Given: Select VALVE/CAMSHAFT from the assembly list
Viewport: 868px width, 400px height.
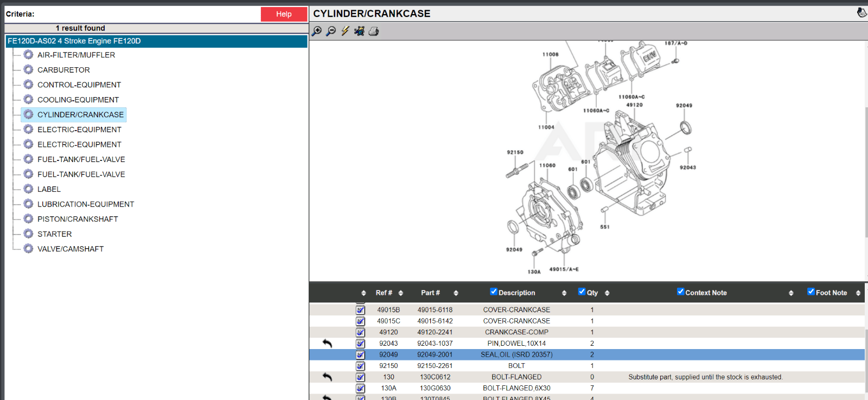Looking at the screenshot, I should (x=71, y=249).
